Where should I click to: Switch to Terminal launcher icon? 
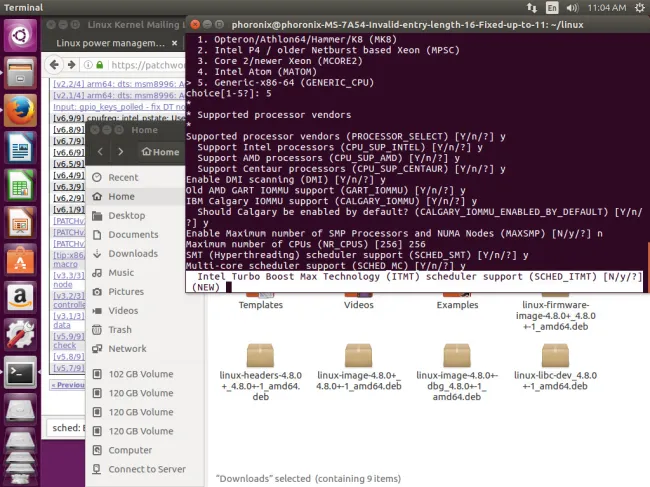tap(20, 372)
